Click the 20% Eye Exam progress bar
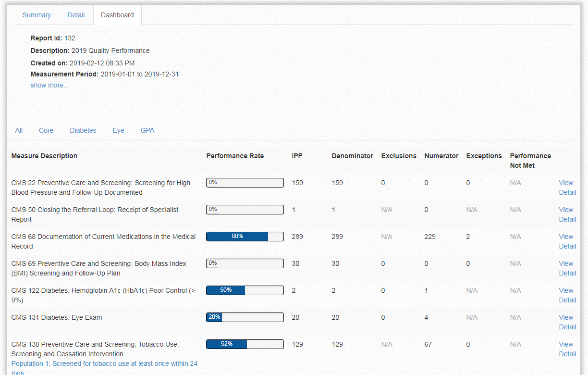Viewport: 588px width, 375px height. point(245,317)
